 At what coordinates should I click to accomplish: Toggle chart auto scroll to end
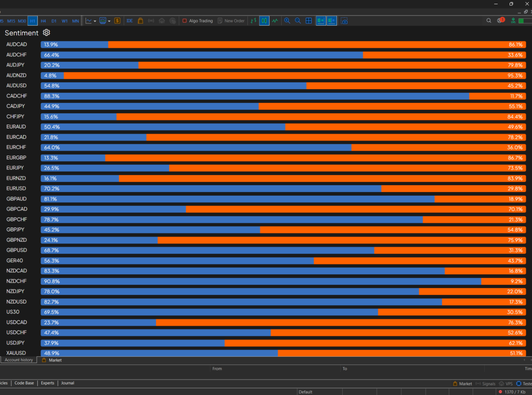321,21
